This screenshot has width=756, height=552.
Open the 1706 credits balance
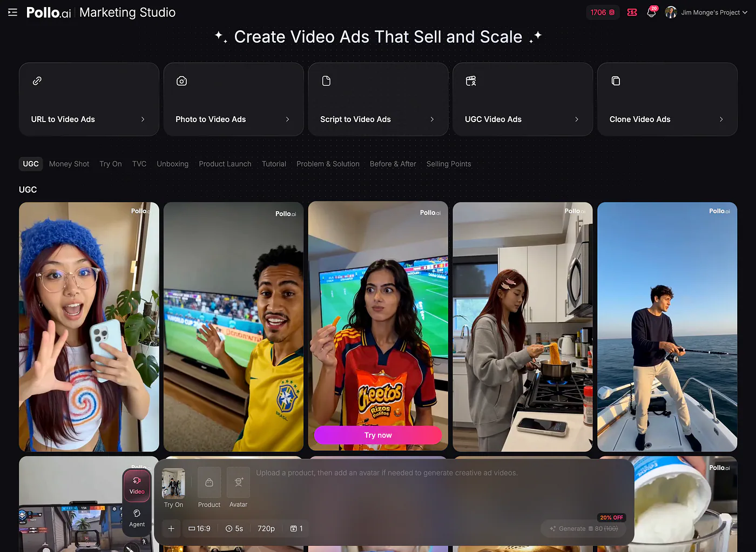pos(603,12)
